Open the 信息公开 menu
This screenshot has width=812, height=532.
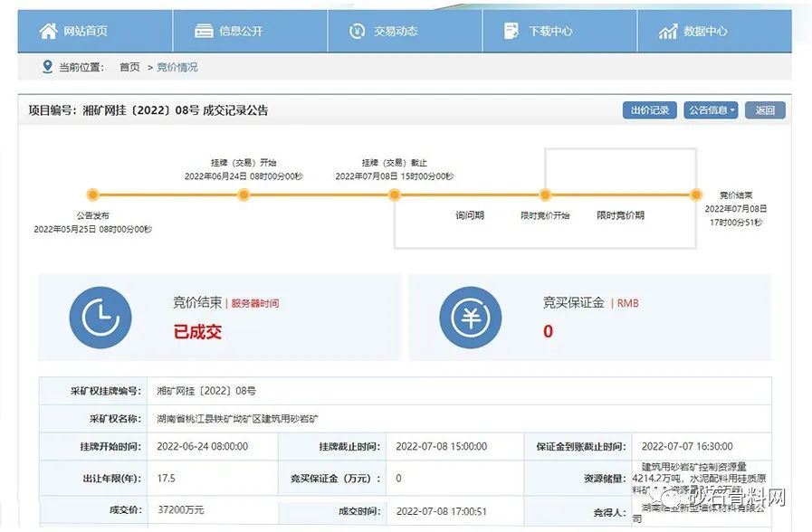[240, 31]
